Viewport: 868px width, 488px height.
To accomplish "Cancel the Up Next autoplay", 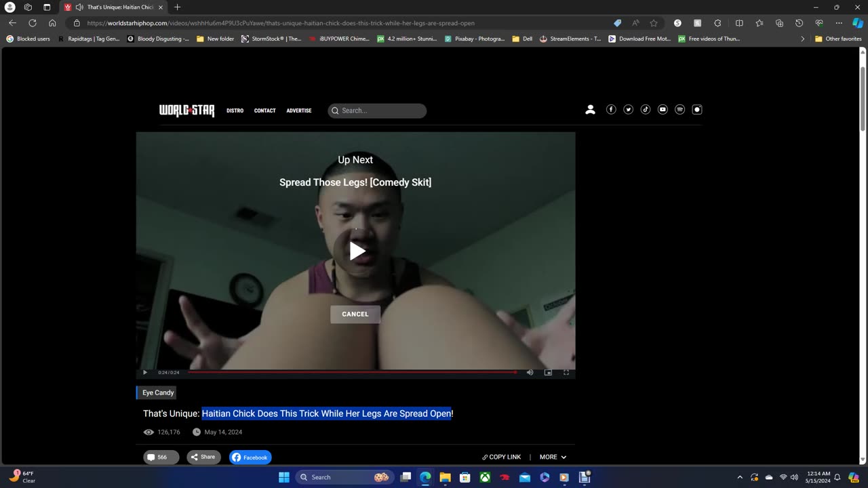I will point(355,314).
